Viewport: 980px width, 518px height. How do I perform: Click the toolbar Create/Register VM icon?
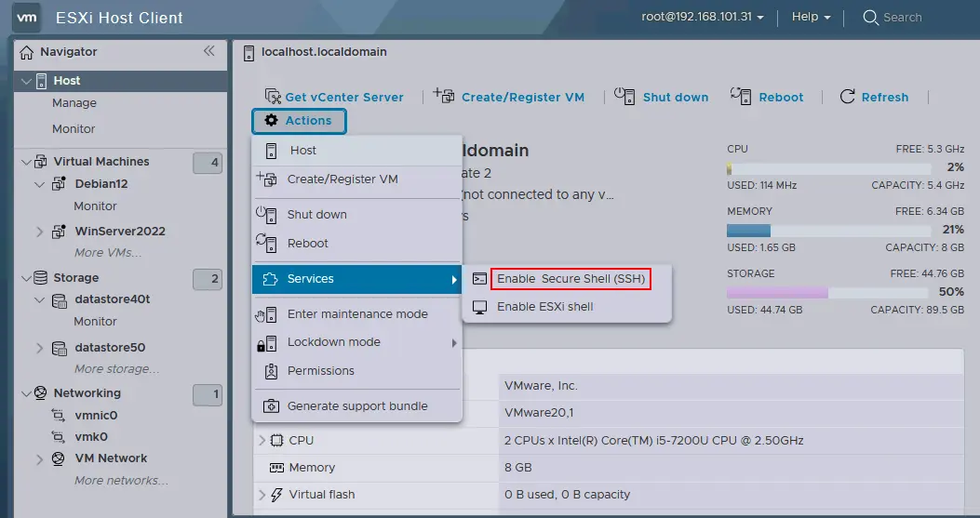coord(444,96)
